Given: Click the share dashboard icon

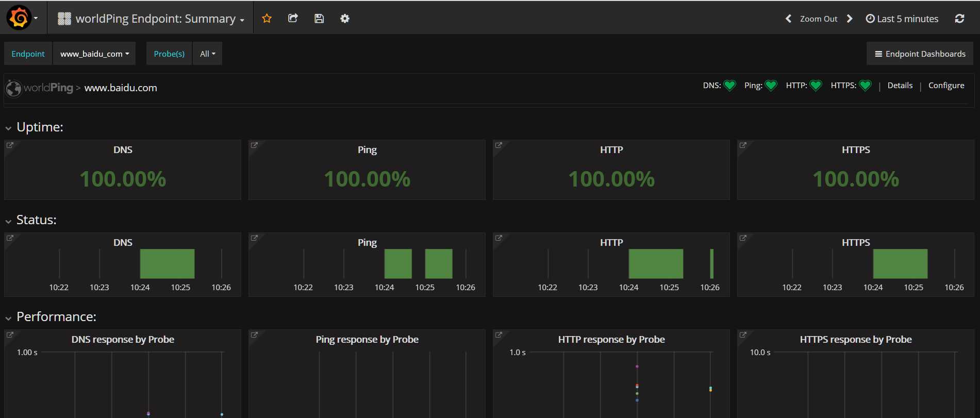Looking at the screenshot, I should [293, 19].
